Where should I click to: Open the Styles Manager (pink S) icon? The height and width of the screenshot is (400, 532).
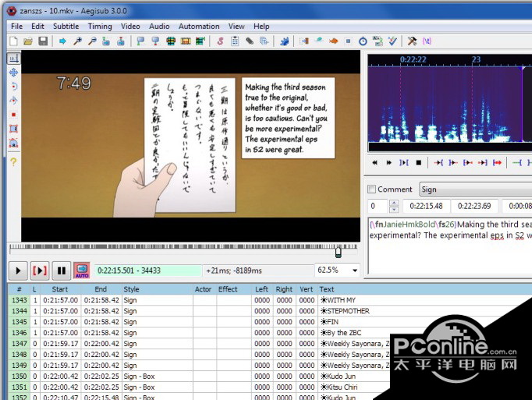click(220, 41)
